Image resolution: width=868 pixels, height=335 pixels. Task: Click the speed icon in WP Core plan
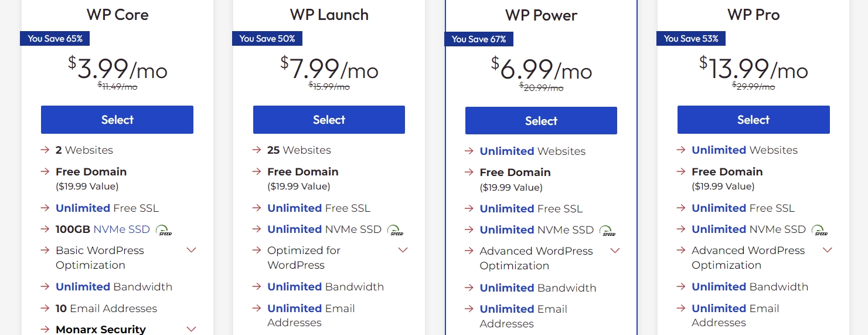click(164, 230)
